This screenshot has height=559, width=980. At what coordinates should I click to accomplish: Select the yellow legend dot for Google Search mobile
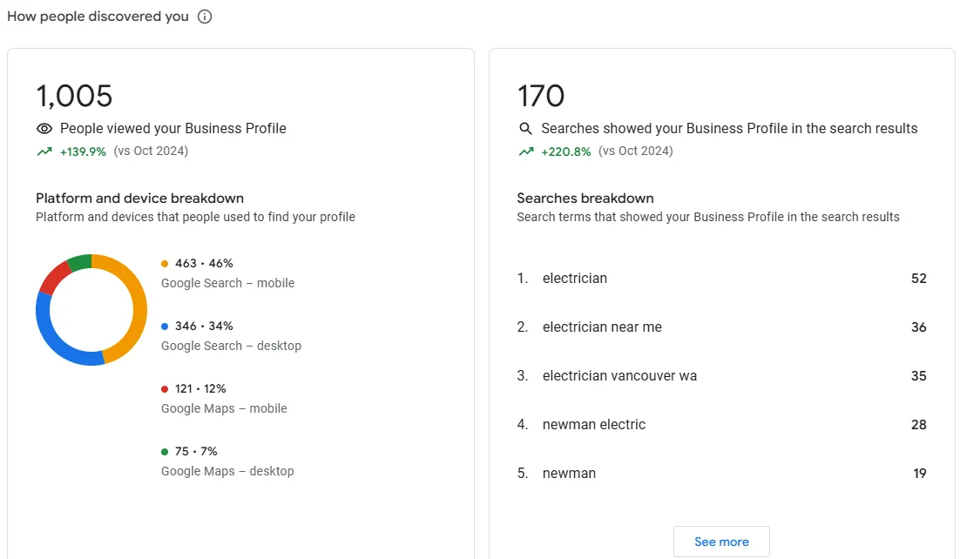(165, 262)
